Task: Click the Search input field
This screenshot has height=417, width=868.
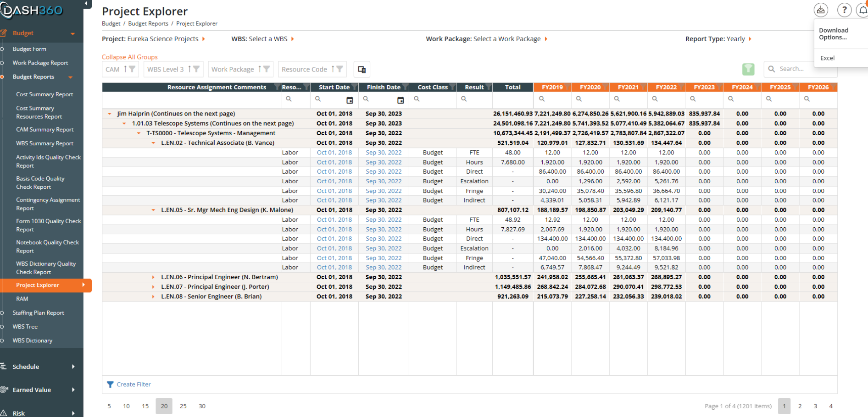Action: [x=801, y=69]
